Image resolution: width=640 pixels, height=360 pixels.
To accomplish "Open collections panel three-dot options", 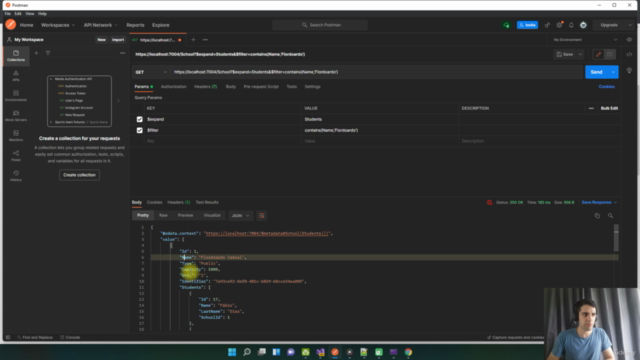I will [122, 53].
